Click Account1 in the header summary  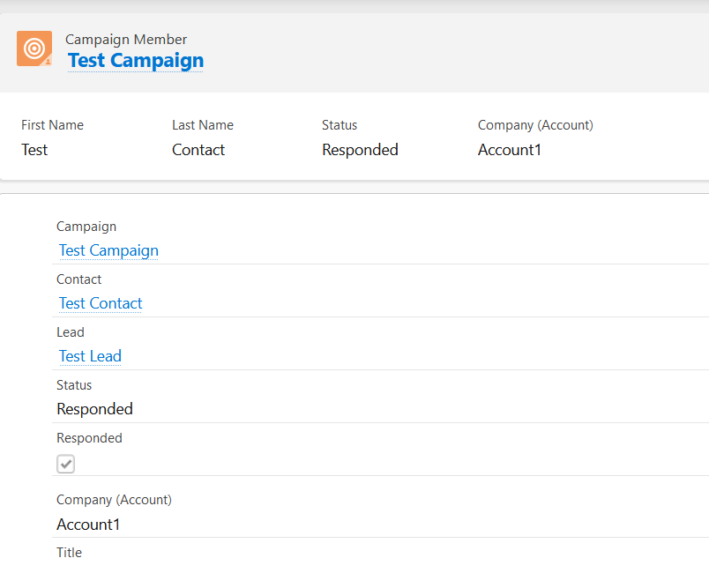point(509,150)
